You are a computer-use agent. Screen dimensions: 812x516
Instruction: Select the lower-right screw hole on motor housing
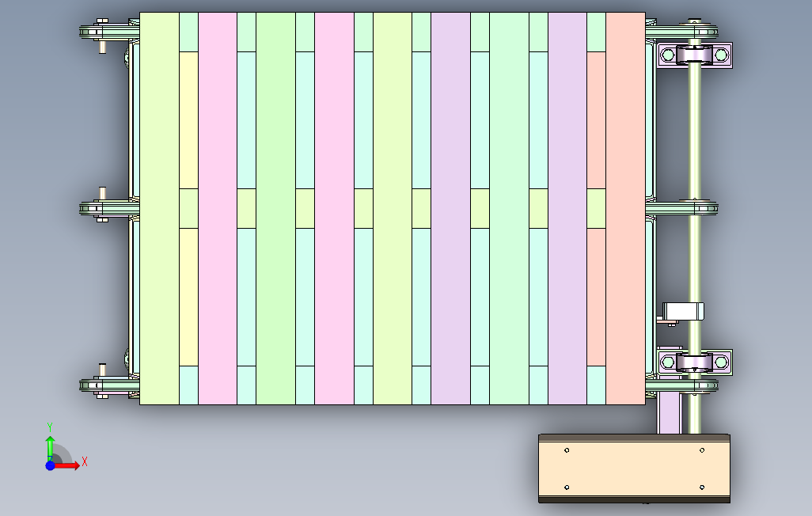click(702, 488)
